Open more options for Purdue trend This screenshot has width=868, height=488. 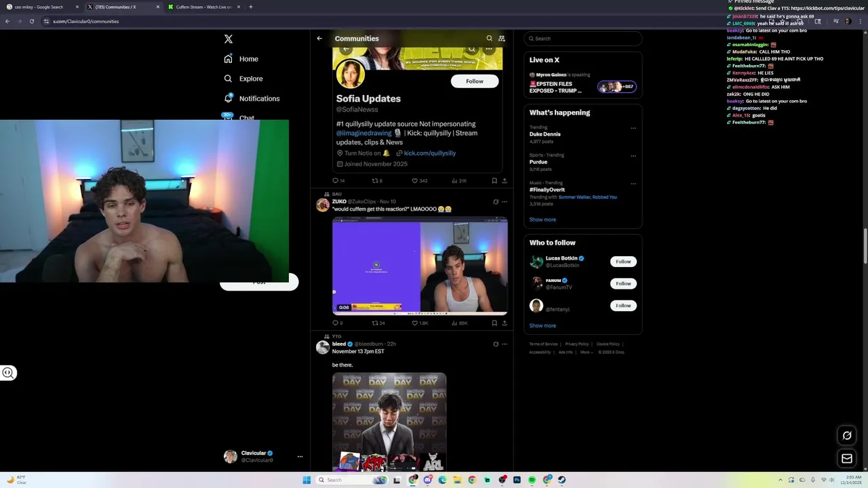tap(633, 156)
